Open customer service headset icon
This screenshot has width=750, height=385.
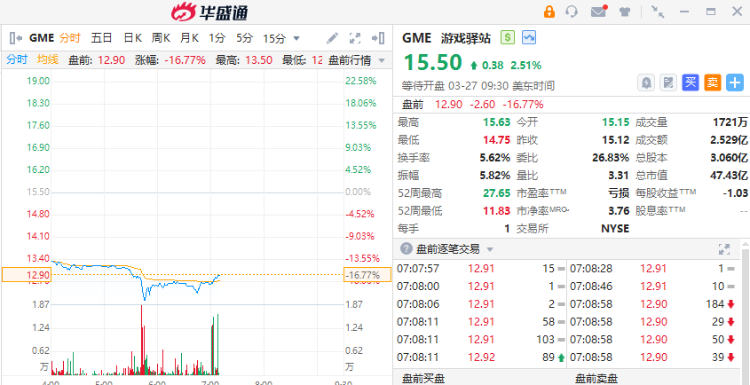tap(572, 11)
